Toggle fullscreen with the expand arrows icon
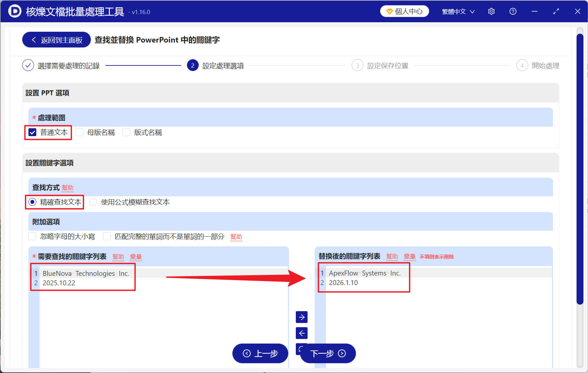This screenshot has height=373, width=588. [x=556, y=11]
